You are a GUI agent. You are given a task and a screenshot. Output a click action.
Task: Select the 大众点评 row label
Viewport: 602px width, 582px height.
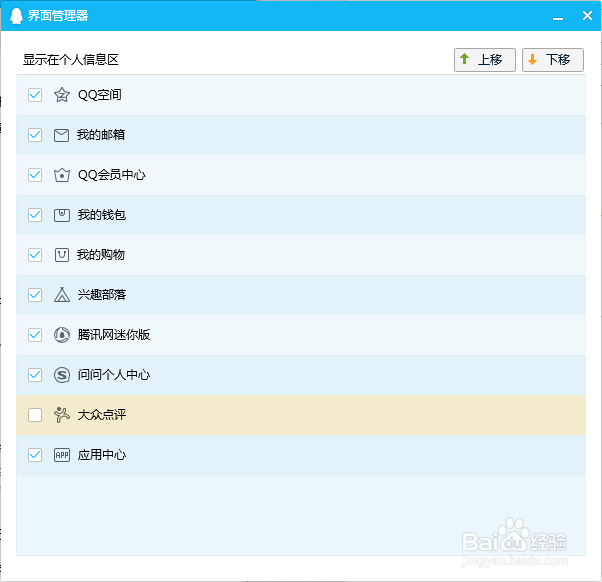102,415
